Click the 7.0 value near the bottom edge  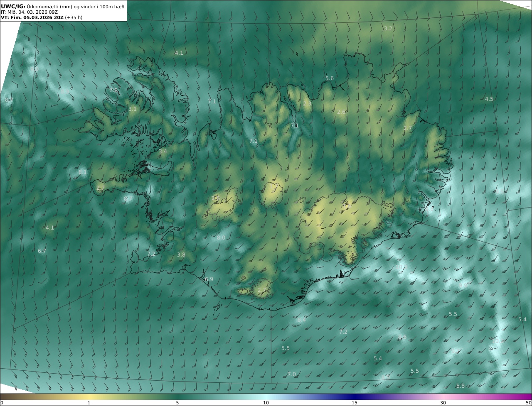(291, 374)
